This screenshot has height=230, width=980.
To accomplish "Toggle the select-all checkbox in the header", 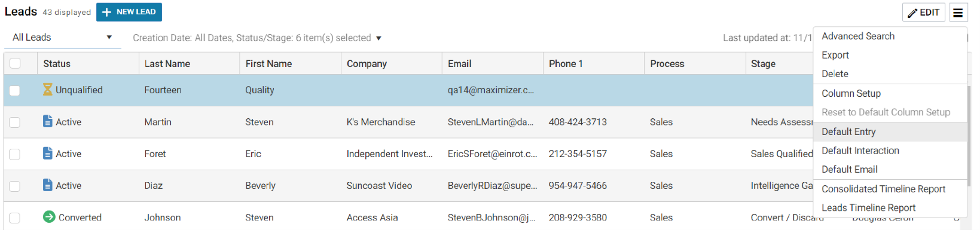I will [x=15, y=63].
